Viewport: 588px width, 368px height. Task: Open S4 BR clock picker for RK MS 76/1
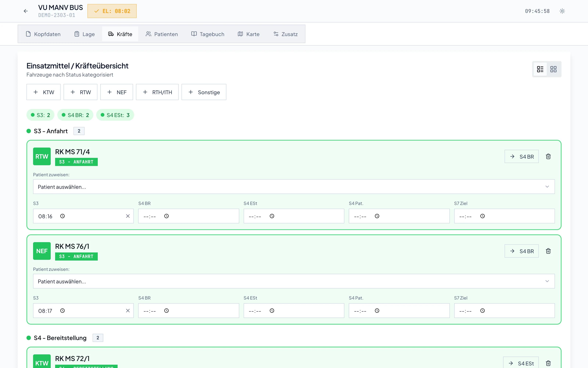[x=166, y=311]
